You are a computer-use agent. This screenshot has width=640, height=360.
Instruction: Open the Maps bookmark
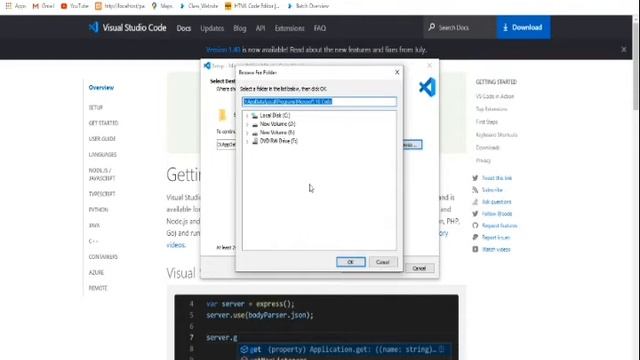pyautogui.click(x=162, y=6)
